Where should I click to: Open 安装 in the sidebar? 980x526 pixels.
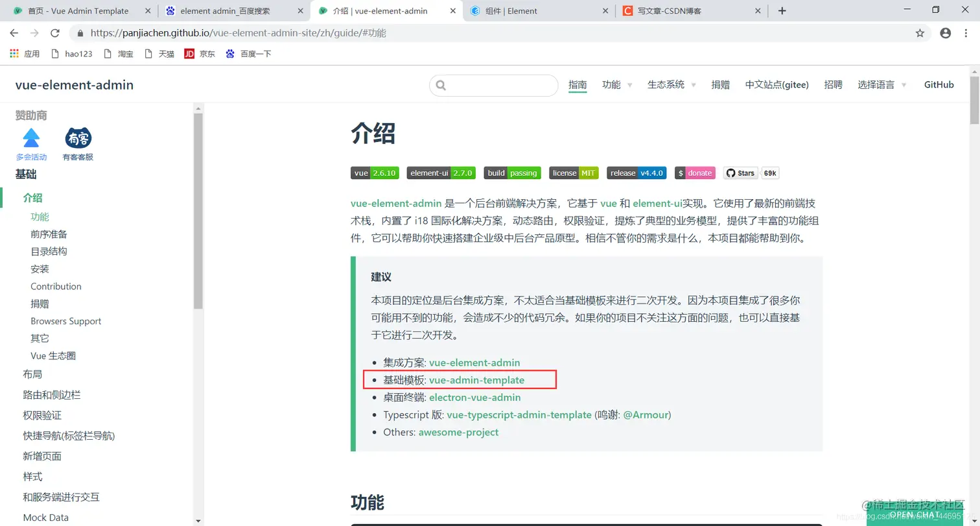40,269
